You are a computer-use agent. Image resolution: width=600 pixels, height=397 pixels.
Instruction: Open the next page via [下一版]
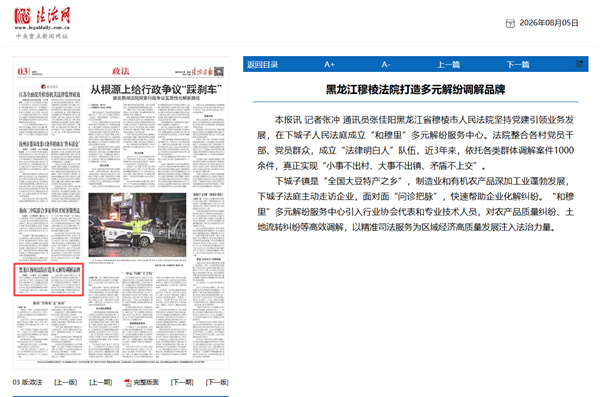coord(217,382)
